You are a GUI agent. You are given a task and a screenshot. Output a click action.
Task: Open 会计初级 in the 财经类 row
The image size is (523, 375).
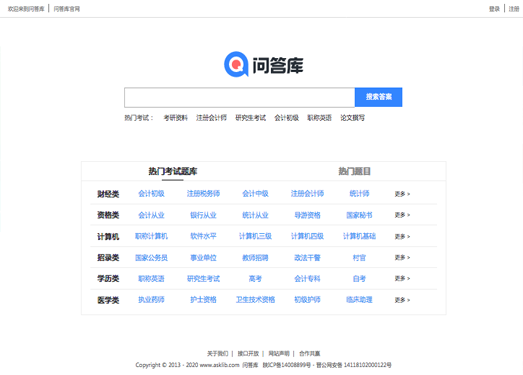click(151, 194)
